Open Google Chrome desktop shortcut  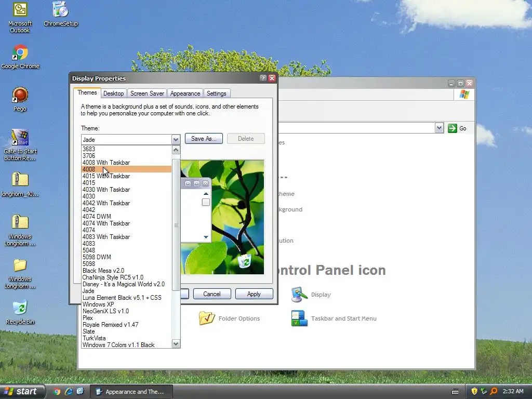[20, 57]
